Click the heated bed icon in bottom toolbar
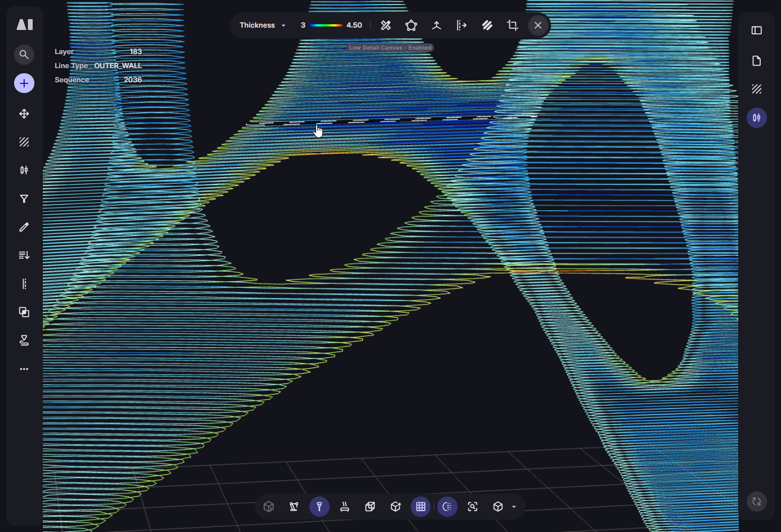This screenshot has width=781, height=532. 345,507
